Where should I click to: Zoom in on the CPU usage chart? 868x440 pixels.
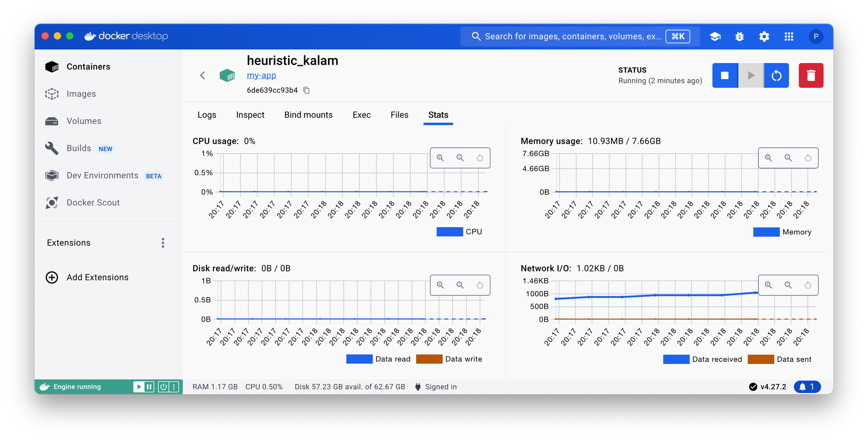coord(440,158)
